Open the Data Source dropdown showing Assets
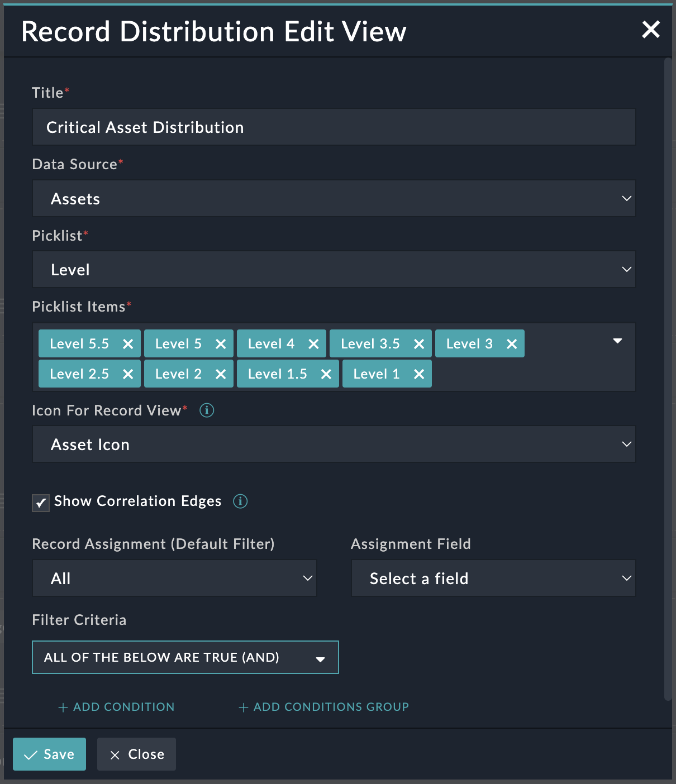The height and width of the screenshot is (784, 676). tap(334, 198)
